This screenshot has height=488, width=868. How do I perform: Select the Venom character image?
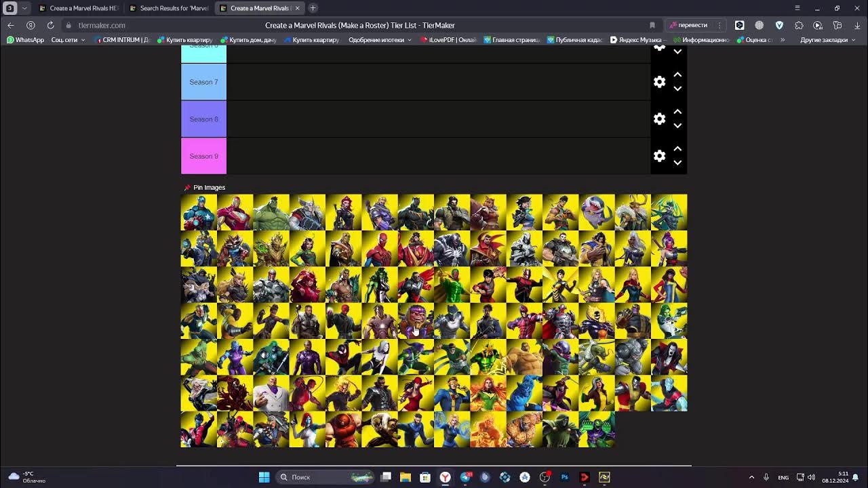pyautogui.click(x=452, y=249)
